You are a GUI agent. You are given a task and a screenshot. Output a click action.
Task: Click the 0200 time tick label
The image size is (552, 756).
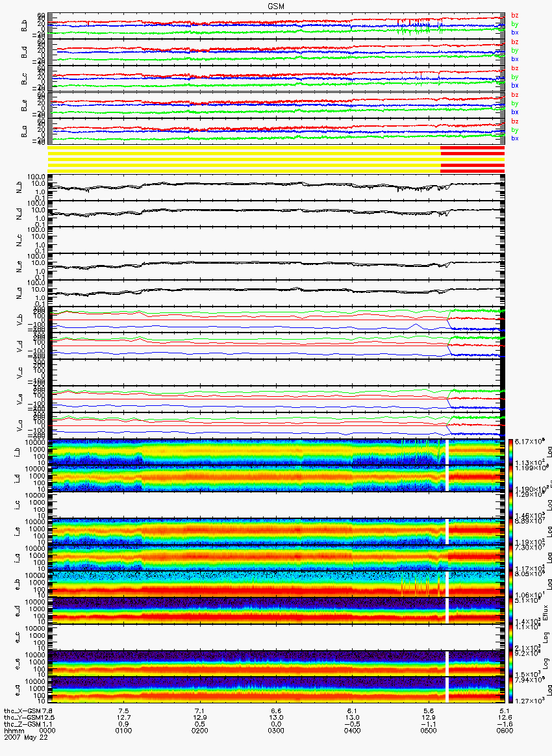tap(199, 731)
